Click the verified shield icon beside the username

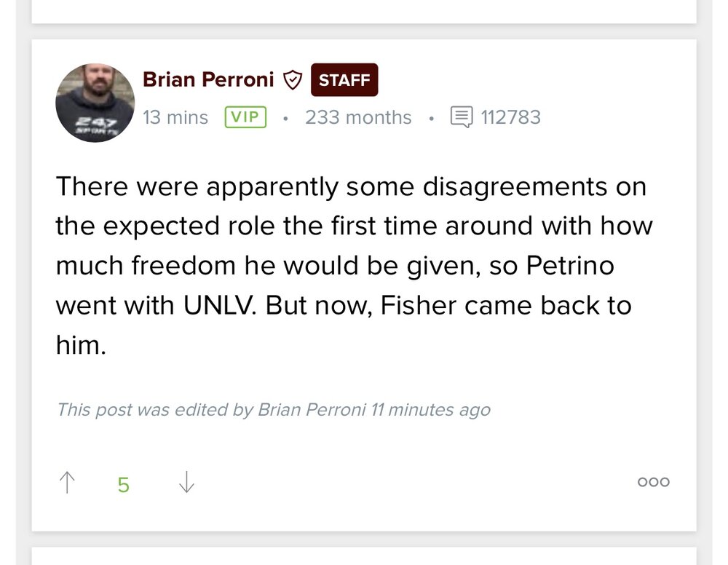(x=292, y=80)
